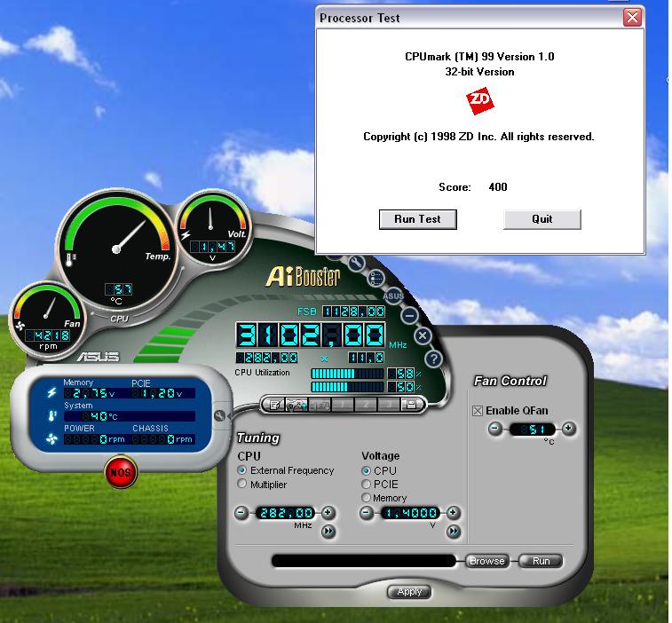Click Run Test in Processor Test
Image resolution: width=672 pixels, height=623 pixels.
418,219
